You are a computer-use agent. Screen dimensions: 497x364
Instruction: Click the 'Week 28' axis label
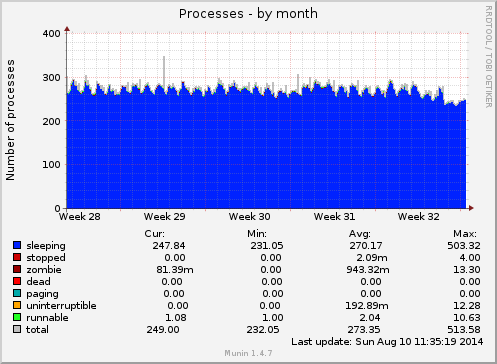[x=80, y=217]
